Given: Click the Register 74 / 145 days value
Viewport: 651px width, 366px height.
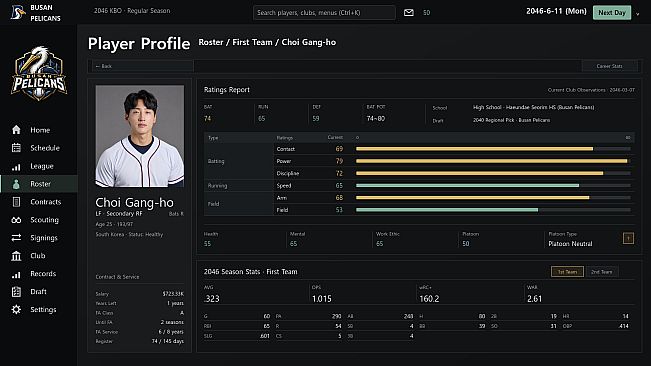Looking at the screenshot, I should click(x=167, y=341).
